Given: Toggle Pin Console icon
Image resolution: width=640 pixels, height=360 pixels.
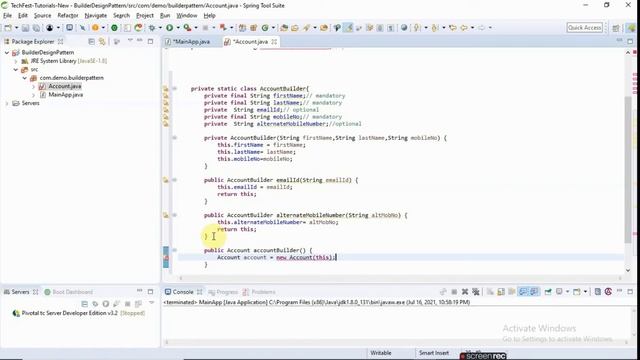Looking at the screenshot, I should point(548,292).
